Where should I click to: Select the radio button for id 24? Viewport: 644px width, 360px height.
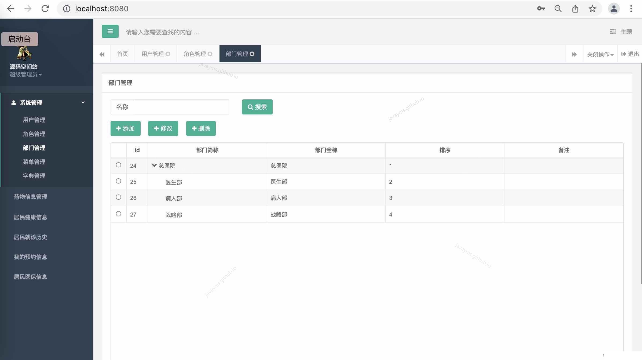click(118, 165)
